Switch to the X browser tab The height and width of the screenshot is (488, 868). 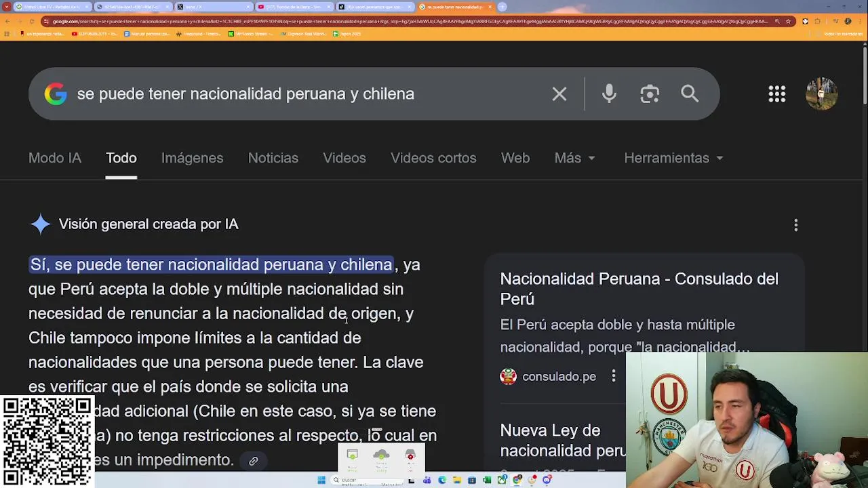point(213,7)
